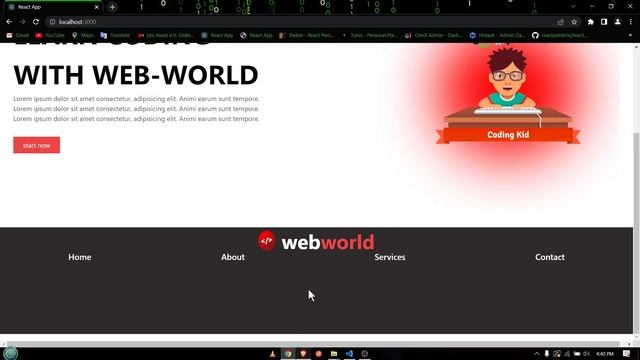Click the red start now button

[37, 145]
